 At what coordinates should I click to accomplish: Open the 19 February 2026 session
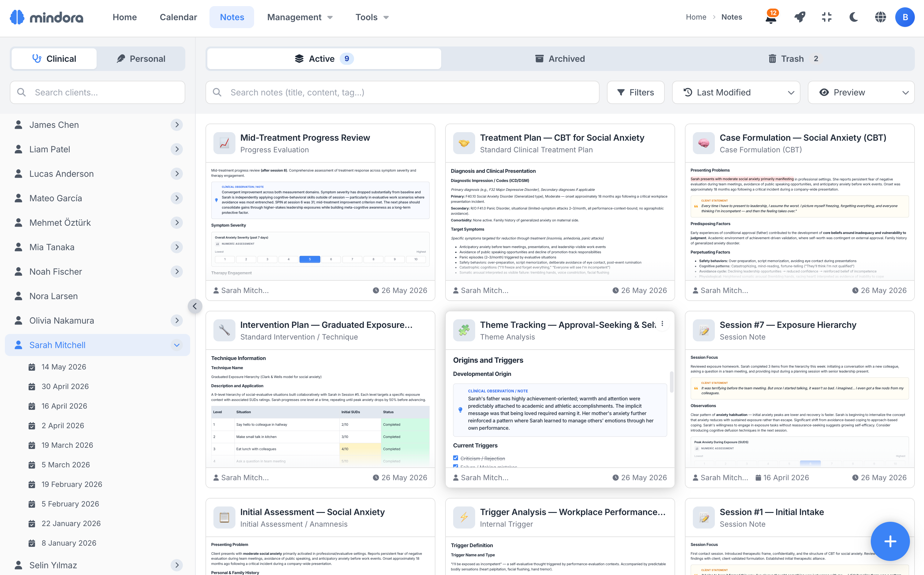[72, 484]
